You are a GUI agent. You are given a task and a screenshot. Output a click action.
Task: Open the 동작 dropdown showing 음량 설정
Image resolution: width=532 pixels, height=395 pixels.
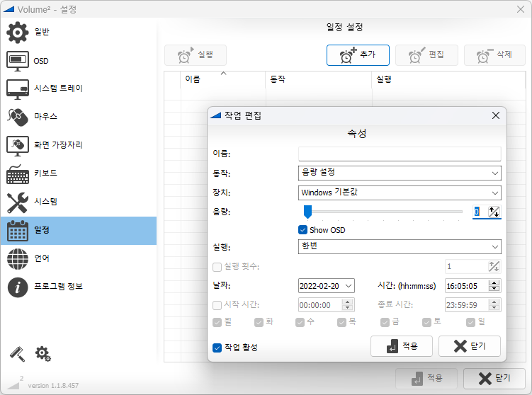(x=400, y=173)
